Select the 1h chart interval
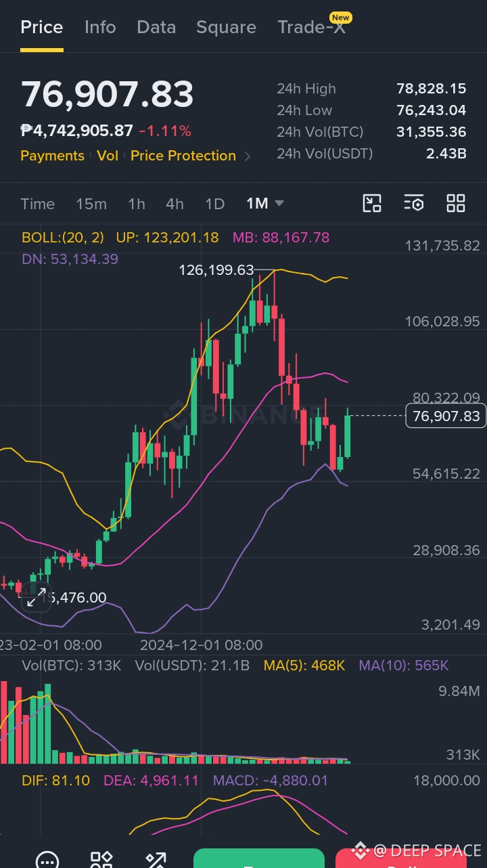Screen dimensions: 487x868 (x=137, y=204)
